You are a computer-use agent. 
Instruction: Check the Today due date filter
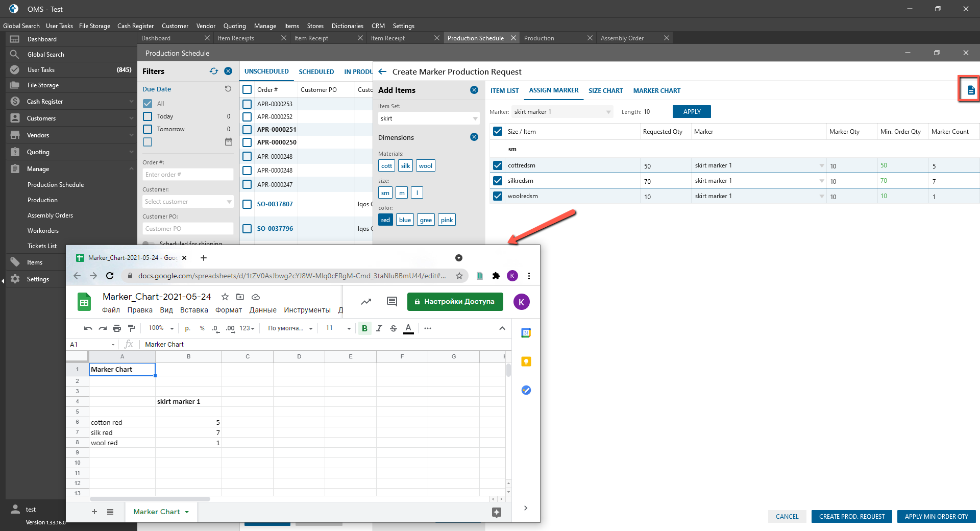tap(148, 116)
